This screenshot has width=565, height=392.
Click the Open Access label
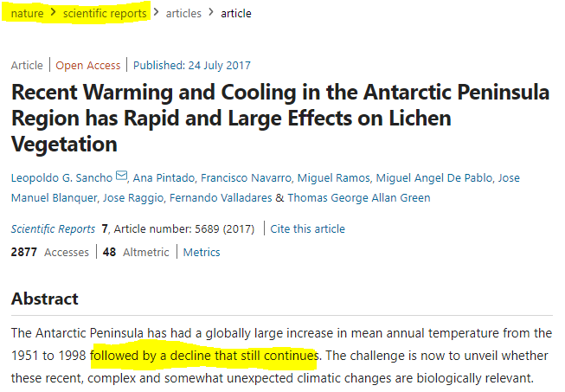pos(88,65)
